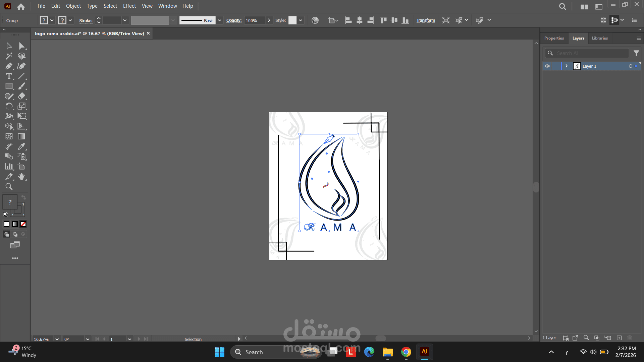Select the Hand tool

click(x=21, y=177)
